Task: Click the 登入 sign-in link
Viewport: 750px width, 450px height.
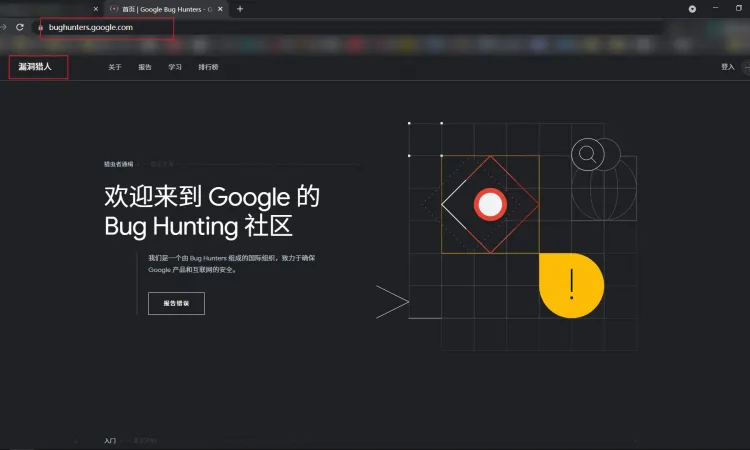Action: (x=728, y=67)
